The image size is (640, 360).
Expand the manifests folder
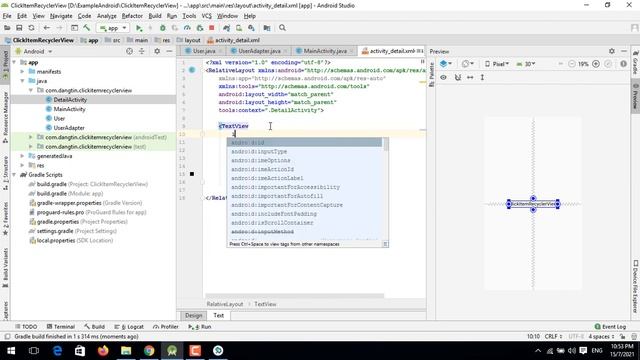tap(22, 72)
